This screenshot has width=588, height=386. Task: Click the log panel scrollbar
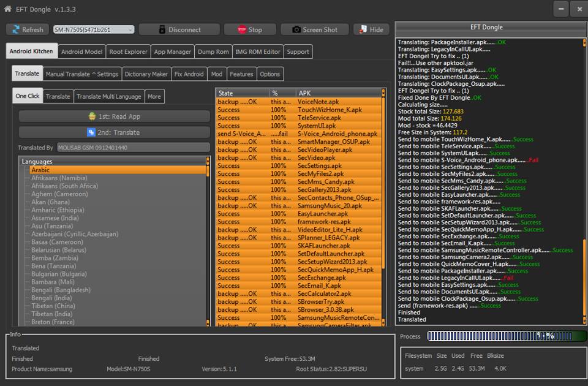584,181
